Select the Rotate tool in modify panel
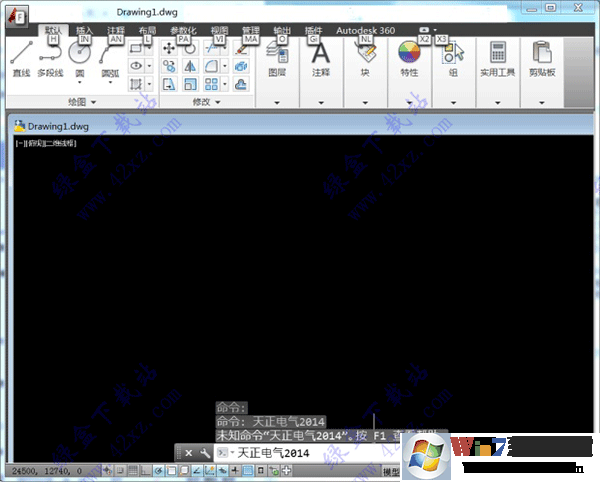 click(190, 49)
